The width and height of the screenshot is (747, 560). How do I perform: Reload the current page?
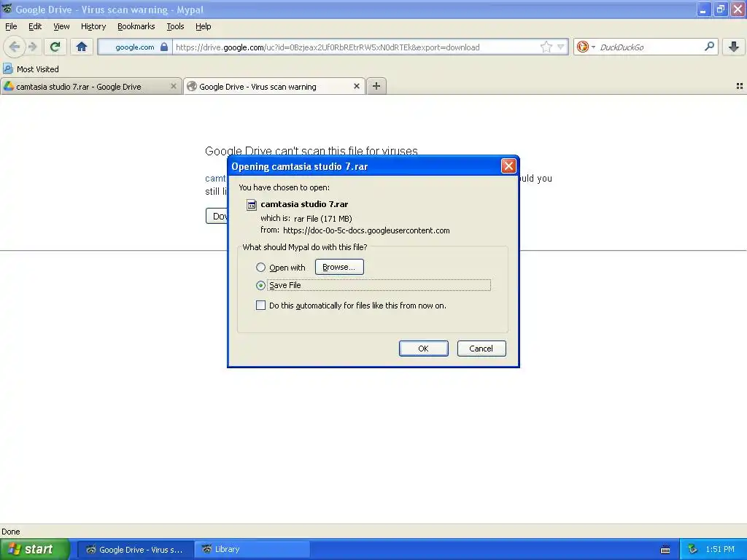coord(55,47)
